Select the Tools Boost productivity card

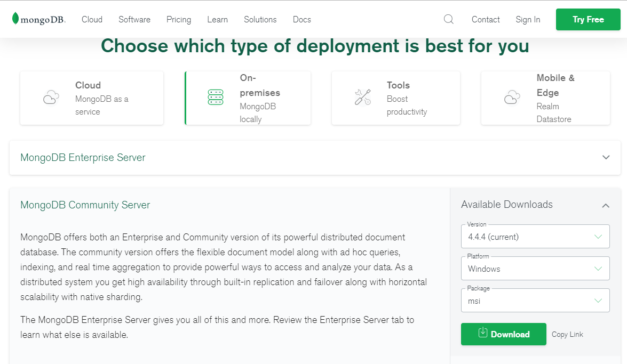(395, 98)
